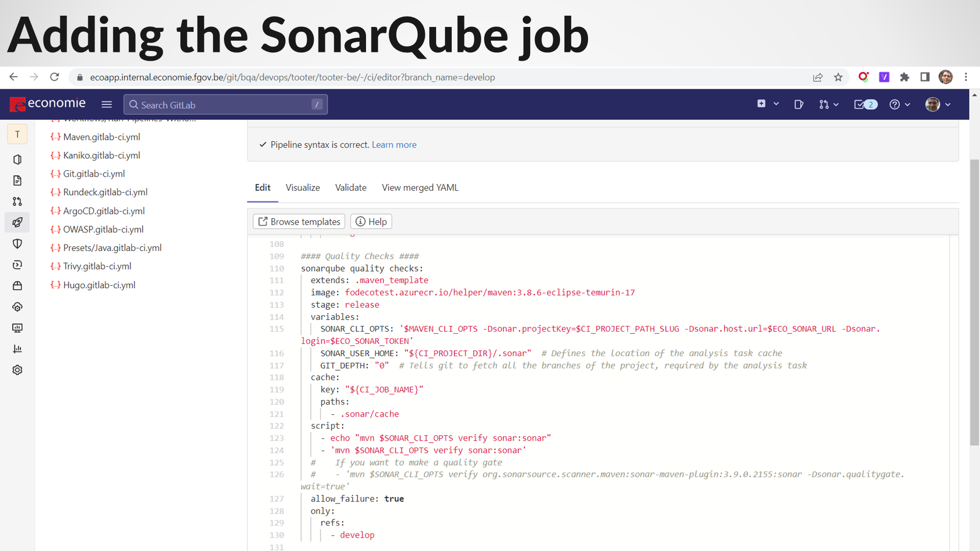Click the To-Do list icon with badge
The image size is (980, 551).
[x=865, y=104]
